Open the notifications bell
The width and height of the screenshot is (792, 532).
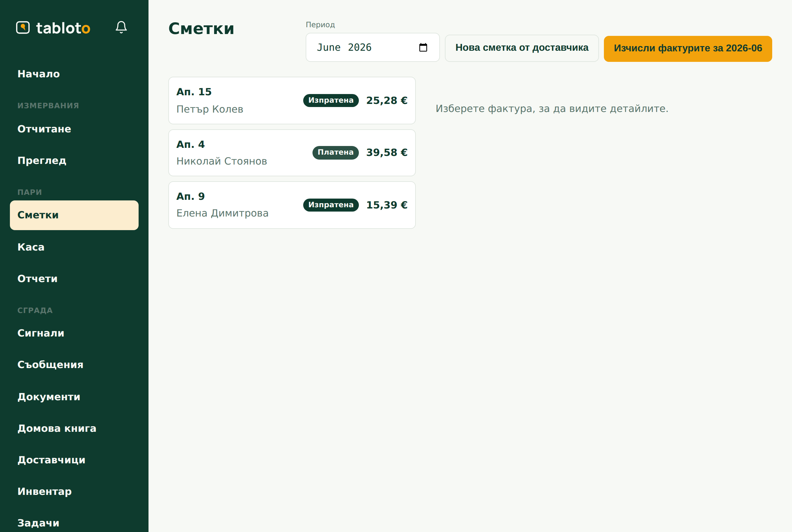(121, 28)
